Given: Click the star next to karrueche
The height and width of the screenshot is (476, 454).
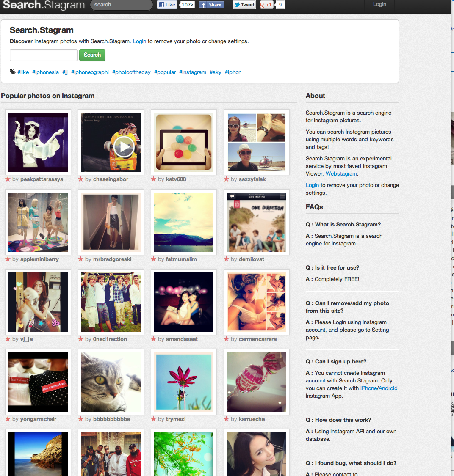Looking at the screenshot, I should 226,419.
